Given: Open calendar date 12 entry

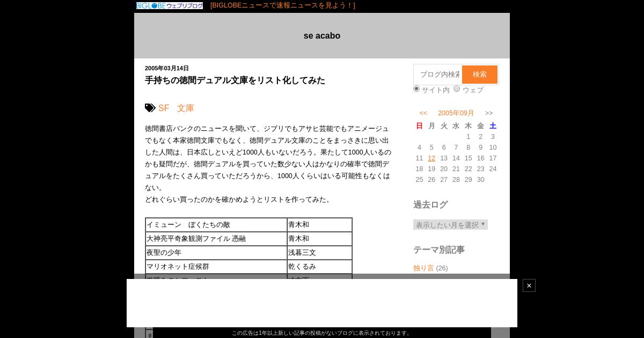Looking at the screenshot, I should [431, 158].
